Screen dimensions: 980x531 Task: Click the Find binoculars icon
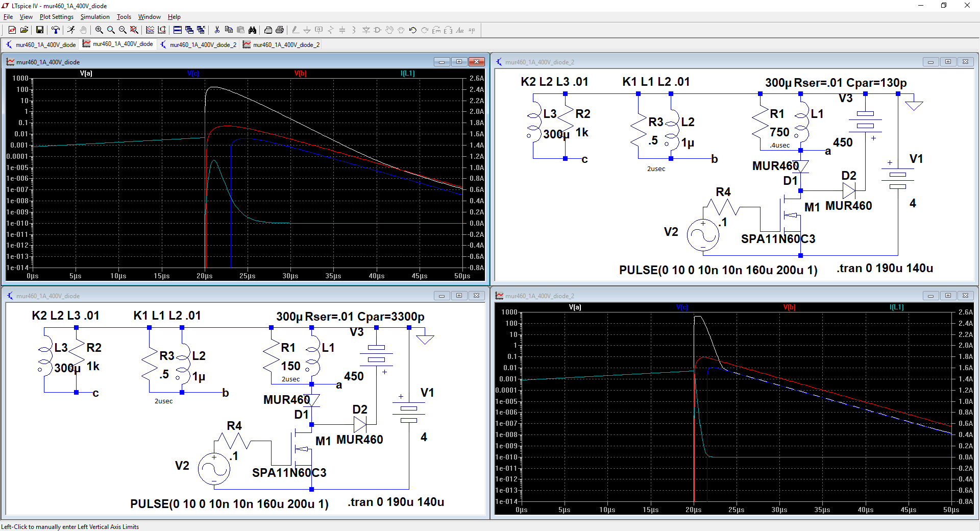coord(252,30)
